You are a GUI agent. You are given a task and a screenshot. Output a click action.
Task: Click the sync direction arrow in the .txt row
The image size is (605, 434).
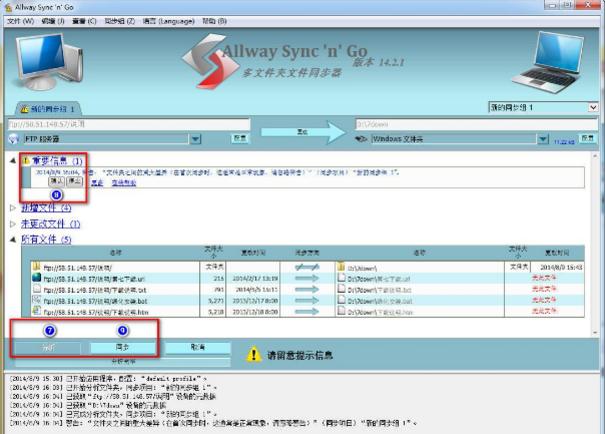coord(307,289)
